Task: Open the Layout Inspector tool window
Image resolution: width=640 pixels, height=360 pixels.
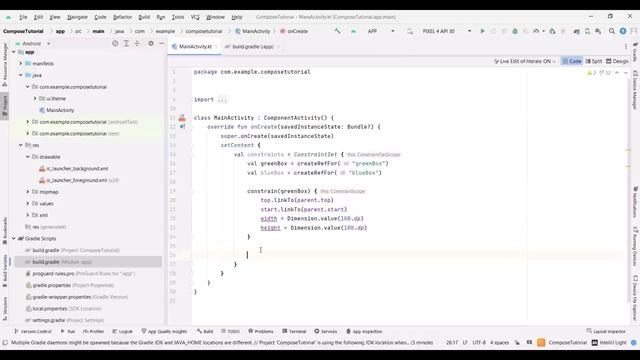Action: 606,331
